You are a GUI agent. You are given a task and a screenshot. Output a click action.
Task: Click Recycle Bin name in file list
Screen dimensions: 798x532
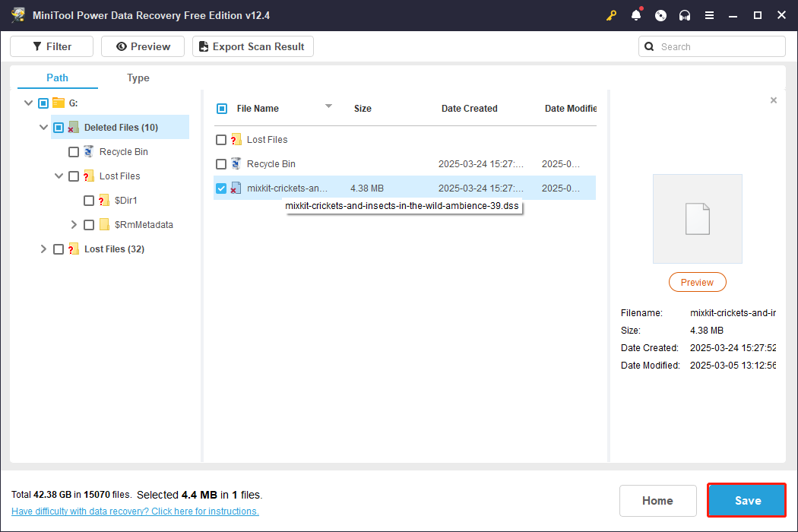point(271,164)
